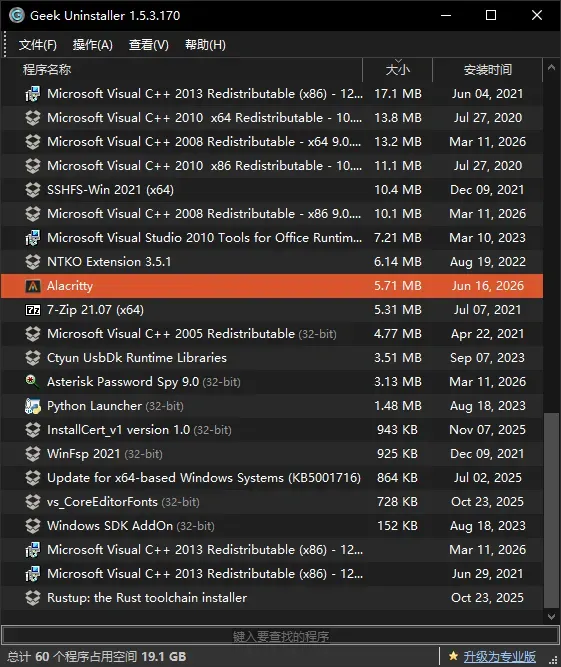This screenshot has width=561, height=667.
Task: Select Rustup: the Rust toolchain installer
Action: point(147,598)
